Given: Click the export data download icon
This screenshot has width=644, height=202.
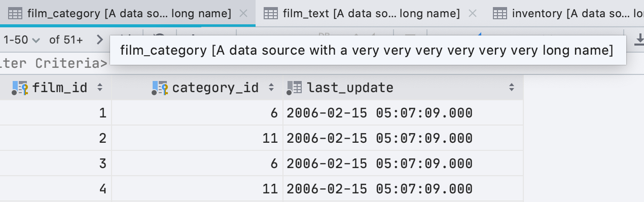Looking at the screenshot, I should point(639,40).
